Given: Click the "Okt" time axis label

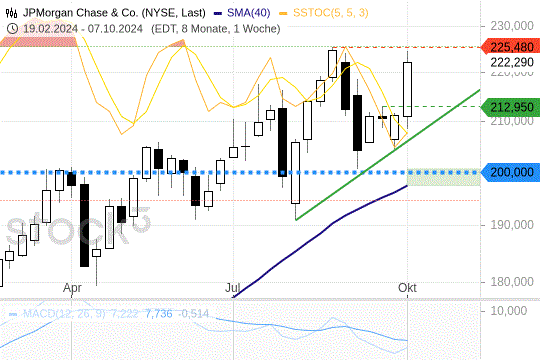Looking at the screenshot, I should [407, 288].
